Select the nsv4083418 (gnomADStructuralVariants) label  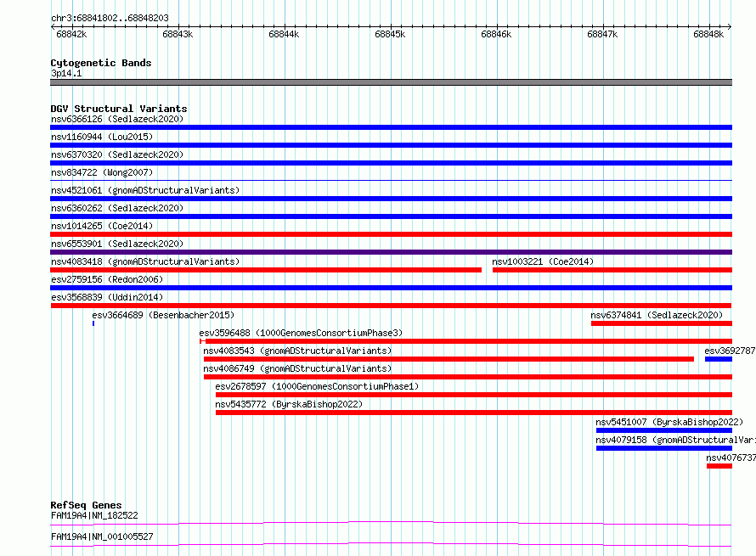(x=145, y=261)
